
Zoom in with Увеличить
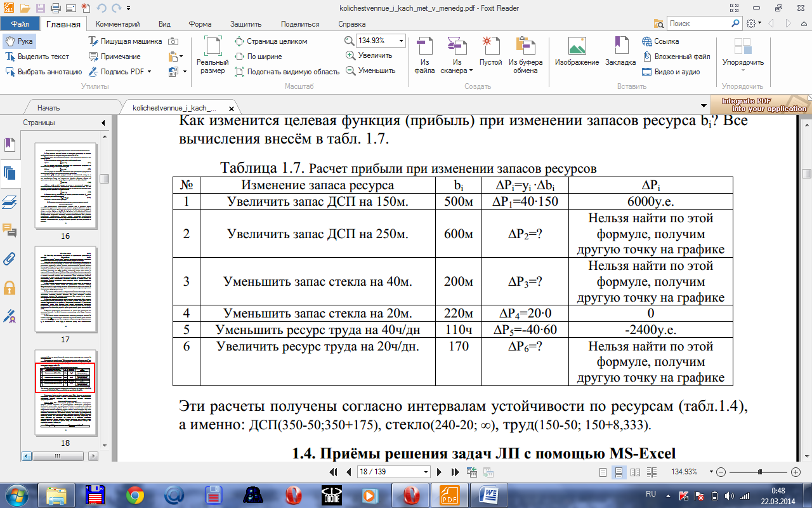tap(369, 55)
